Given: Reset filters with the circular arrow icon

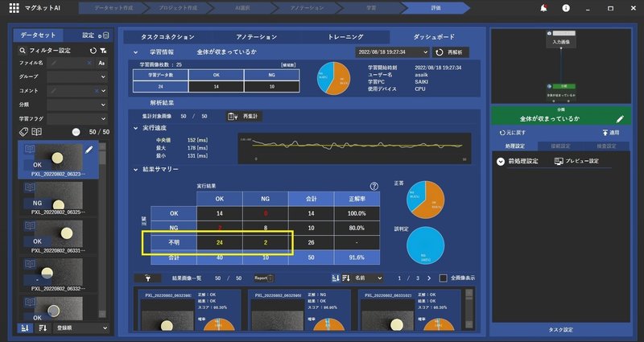Looking at the screenshot, I should [x=93, y=51].
